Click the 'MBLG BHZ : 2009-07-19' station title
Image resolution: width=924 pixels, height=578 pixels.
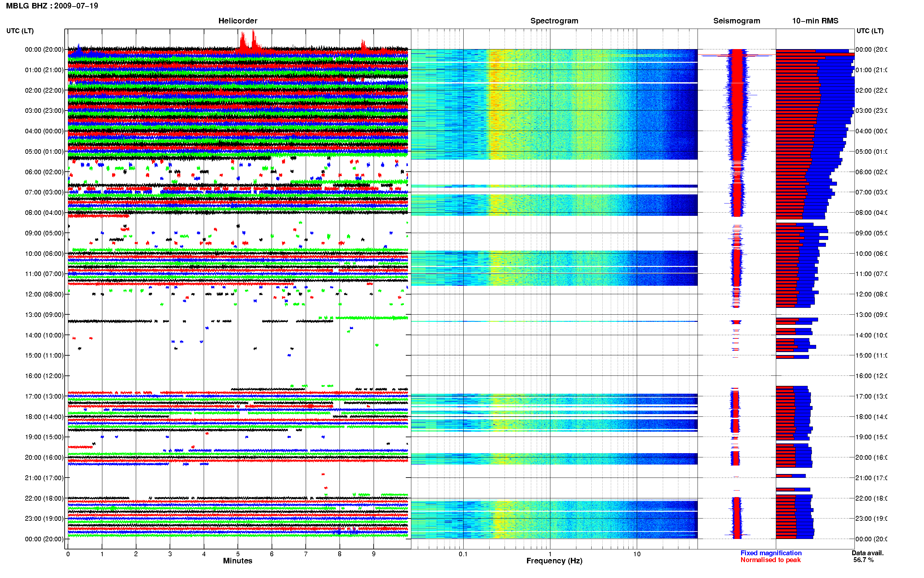[x=52, y=6]
